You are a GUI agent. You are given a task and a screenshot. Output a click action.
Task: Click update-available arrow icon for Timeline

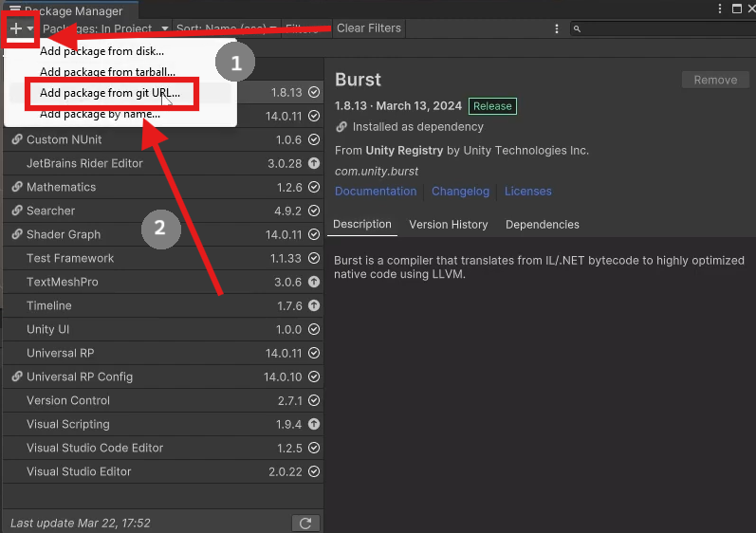pyautogui.click(x=314, y=305)
